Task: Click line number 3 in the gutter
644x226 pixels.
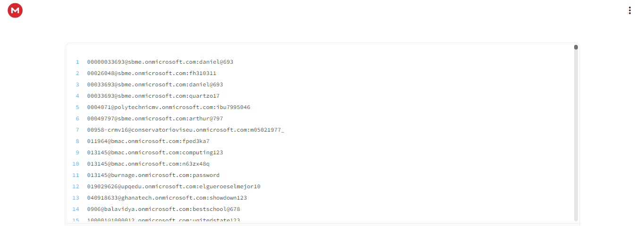Action: 77,84
